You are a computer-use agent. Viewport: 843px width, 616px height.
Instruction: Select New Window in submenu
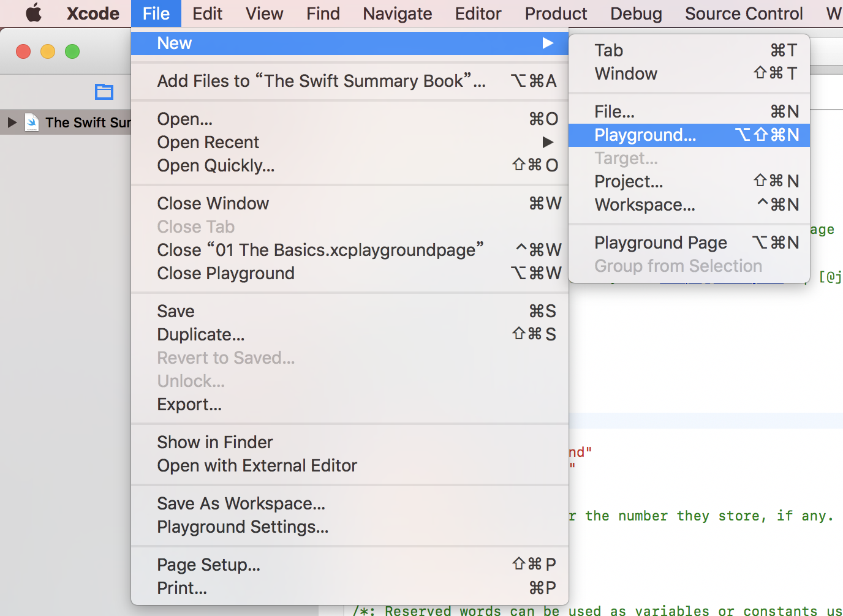(x=689, y=73)
